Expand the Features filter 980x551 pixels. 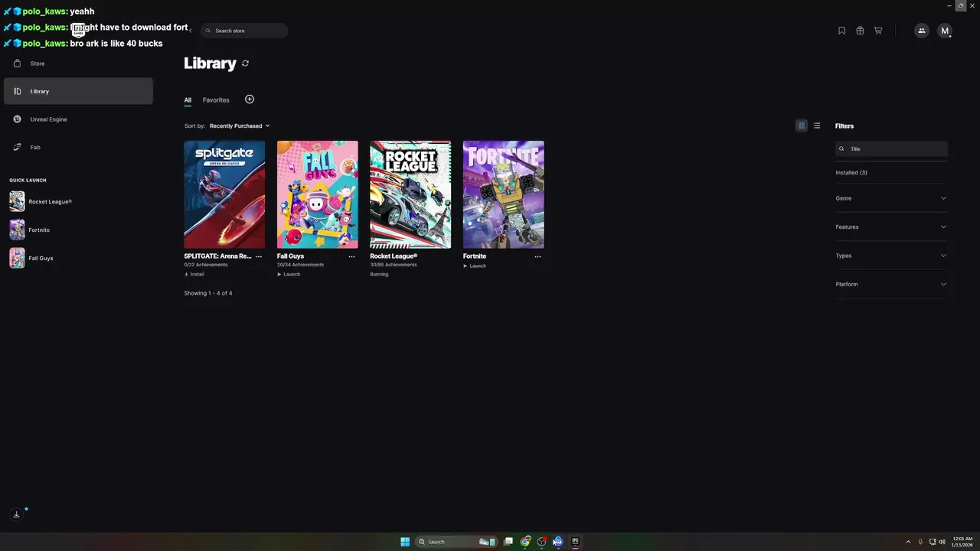click(891, 227)
